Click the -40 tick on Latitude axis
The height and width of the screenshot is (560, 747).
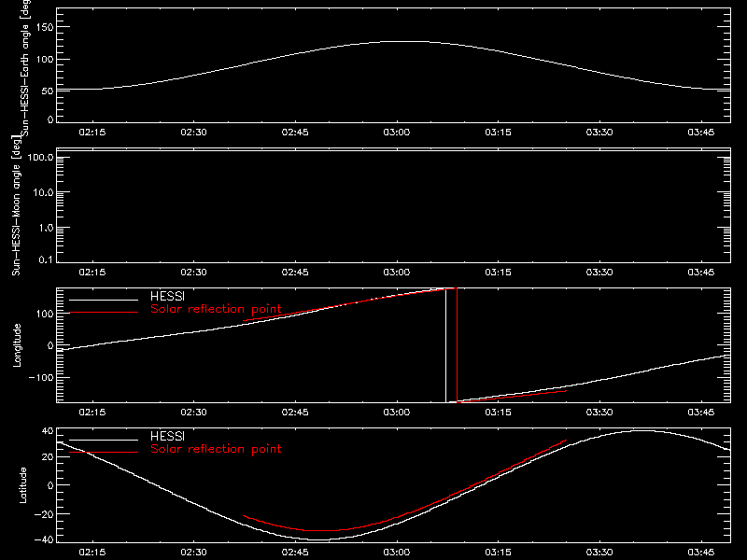[44, 539]
